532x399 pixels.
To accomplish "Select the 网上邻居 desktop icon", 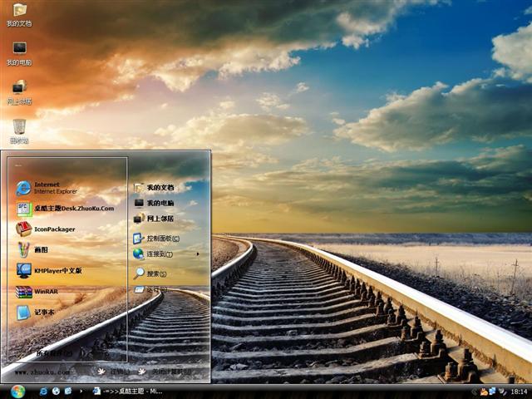I will click(x=19, y=91).
